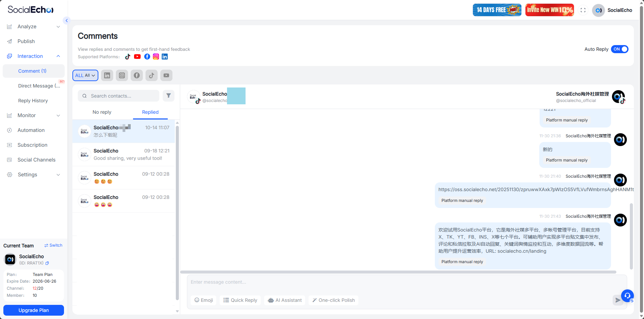Screen dimensions: 644x319
Task: Toggle fullscreen mode icon in header
Action: coord(583,10)
